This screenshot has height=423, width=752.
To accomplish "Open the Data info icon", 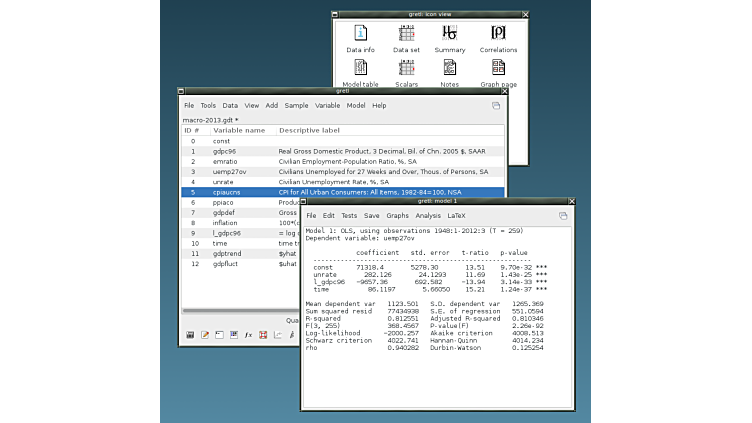I will point(360,33).
